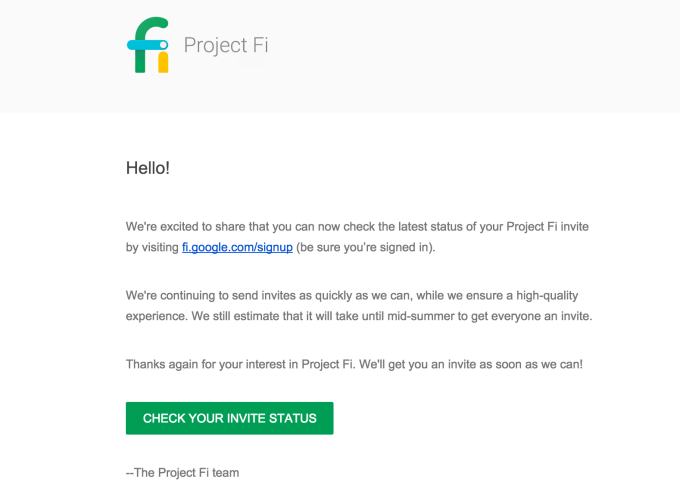Viewport: 680px width, 494px height.
Task: Open the fi.google.com/signup link
Action: 237,247
